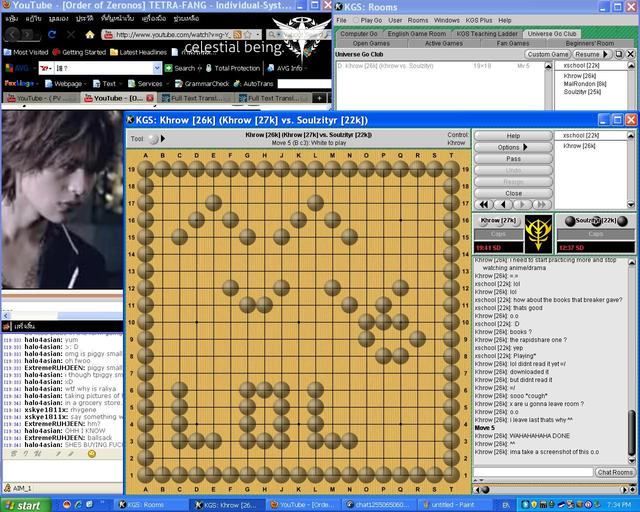Viewport: 640px width, 512px height.
Task: Click Close button in game window
Action: click(513, 193)
